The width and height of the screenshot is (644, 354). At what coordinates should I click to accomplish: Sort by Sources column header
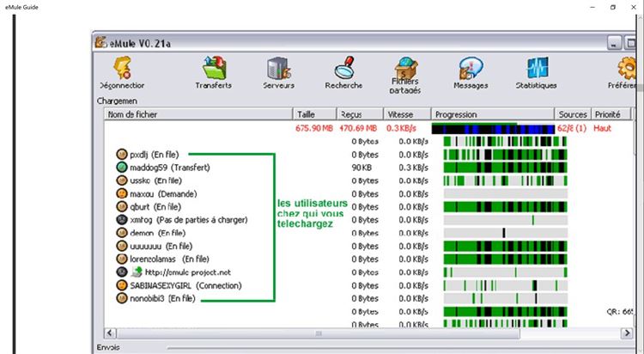coord(573,114)
